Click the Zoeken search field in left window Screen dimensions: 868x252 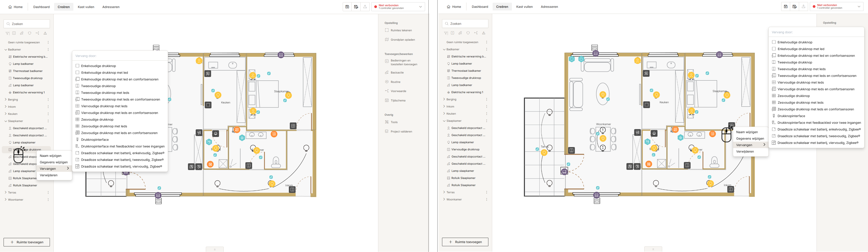[27, 24]
